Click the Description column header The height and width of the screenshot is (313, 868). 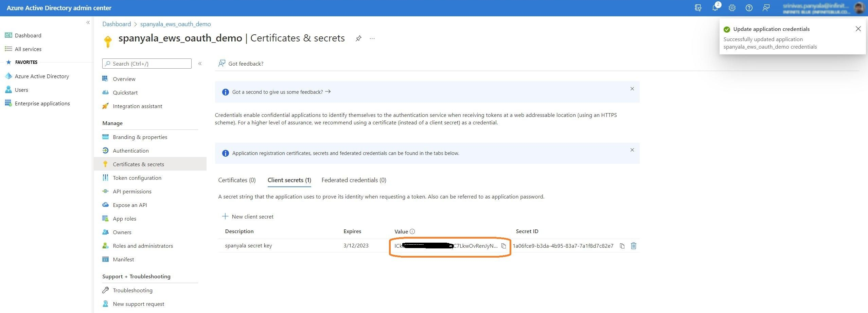(x=239, y=231)
